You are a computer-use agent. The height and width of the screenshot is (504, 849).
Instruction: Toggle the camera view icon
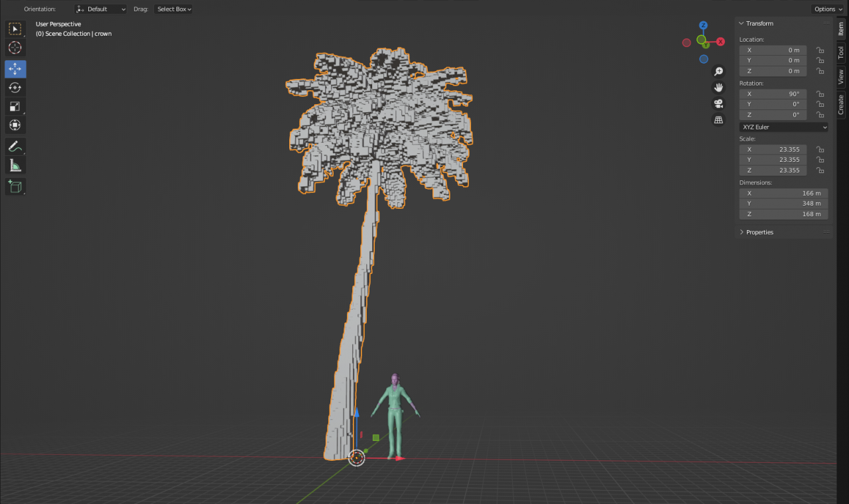(718, 103)
